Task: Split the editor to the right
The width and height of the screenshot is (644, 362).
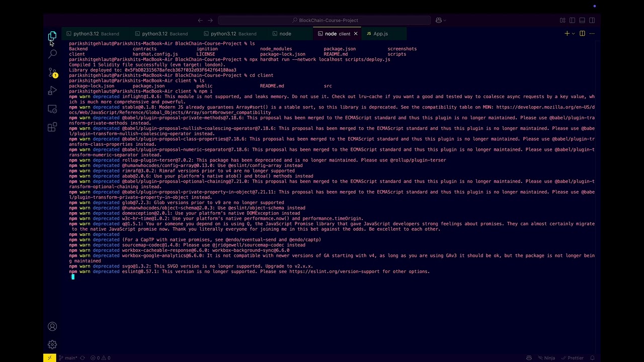Action: (582, 34)
